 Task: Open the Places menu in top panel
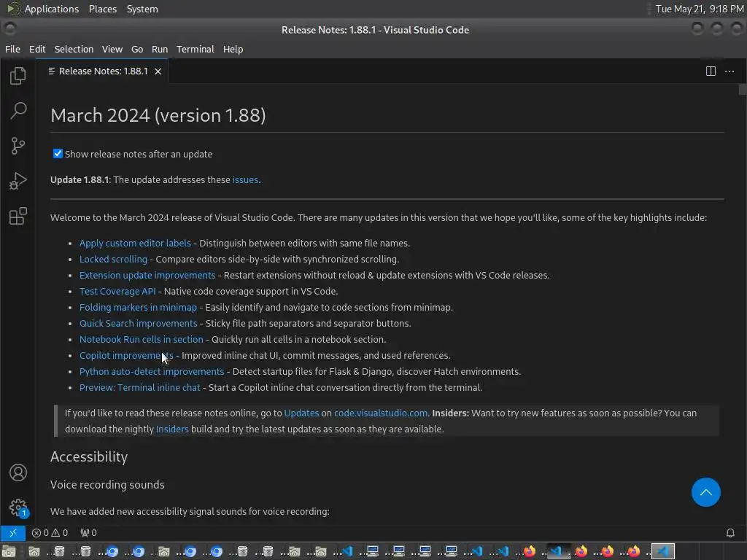pyautogui.click(x=102, y=9)
